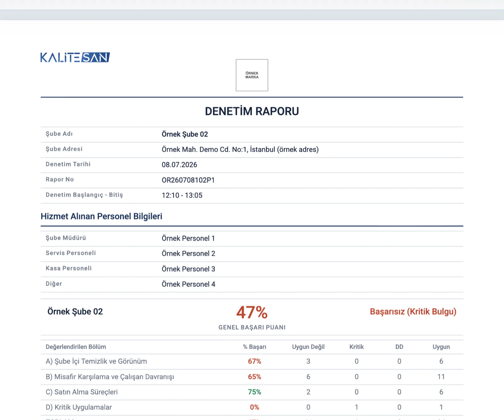Select Hizmet Alınan Personel Bilgileri heading

[x=101, y=216]
